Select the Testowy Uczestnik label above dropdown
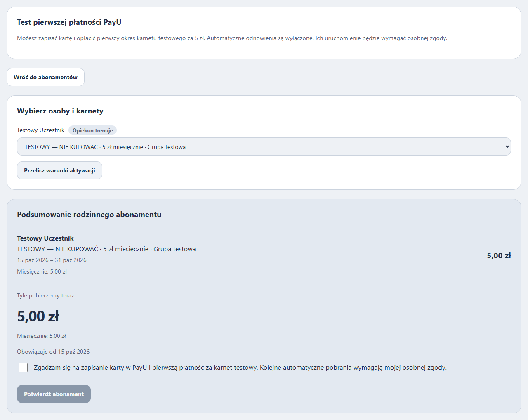The image size is (528, 420). (40, 130)
